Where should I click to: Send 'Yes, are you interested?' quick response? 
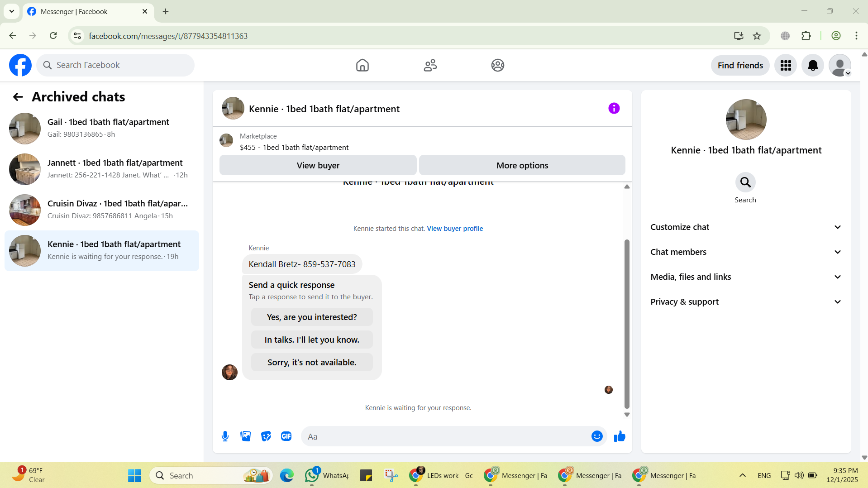pyautogui.click(x=312, y=317)
